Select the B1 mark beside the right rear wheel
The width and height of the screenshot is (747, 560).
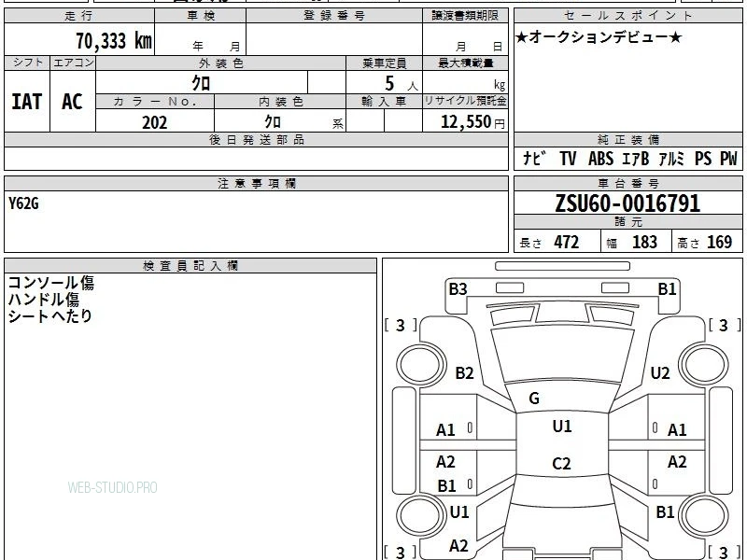click(665, 511)
